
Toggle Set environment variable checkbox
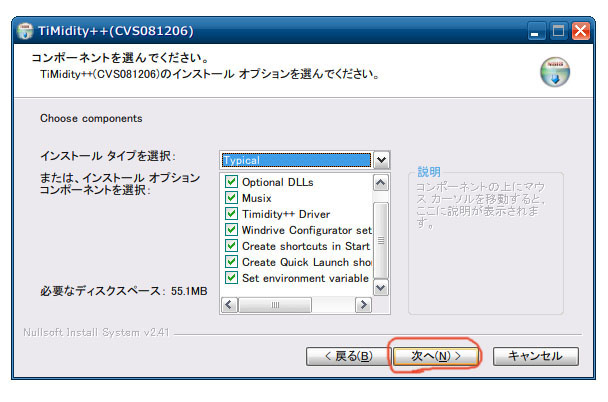coord(231,278)
